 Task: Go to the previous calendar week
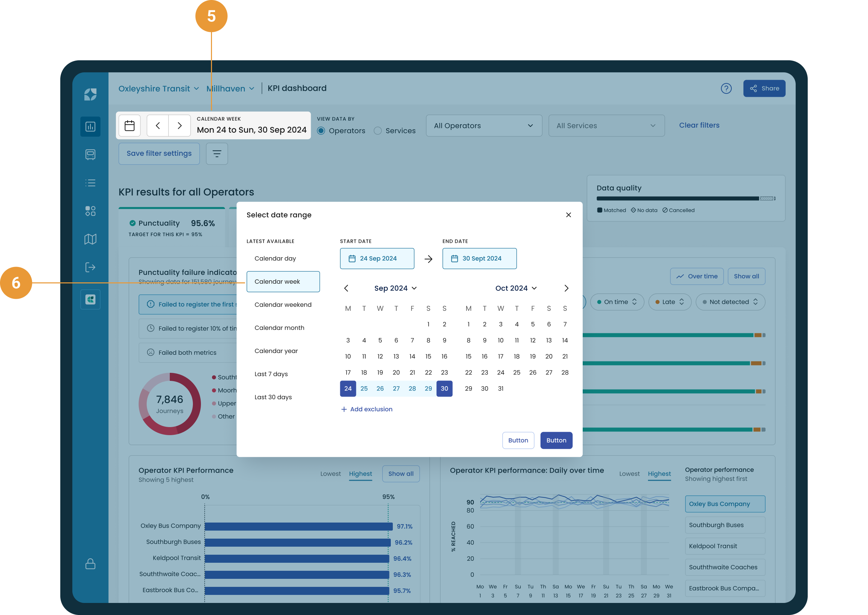tap(158, 126)
